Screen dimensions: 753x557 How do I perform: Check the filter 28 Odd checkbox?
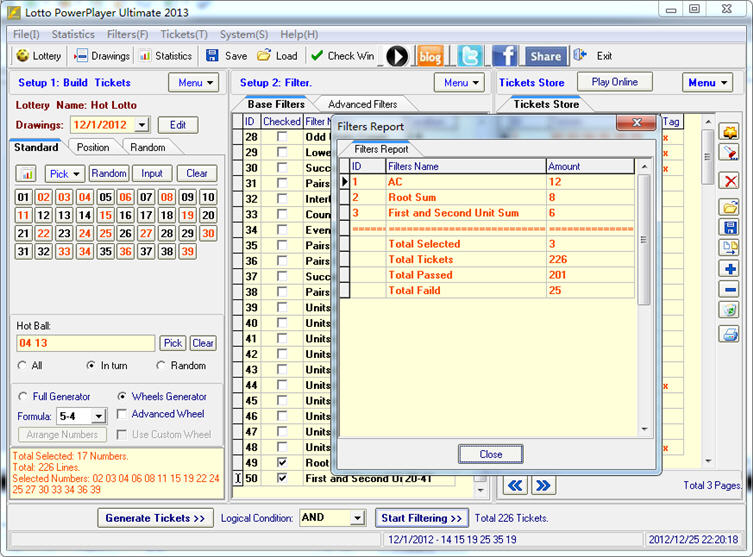click(282, 137)
